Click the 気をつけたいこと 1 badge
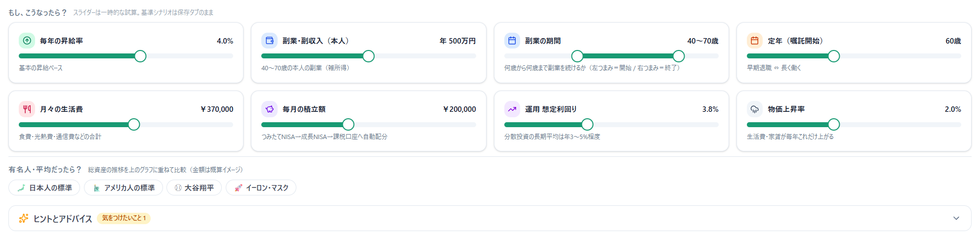The height and width of the screenshot is (238, 980). pyautogui.click(x=123, y=218)
